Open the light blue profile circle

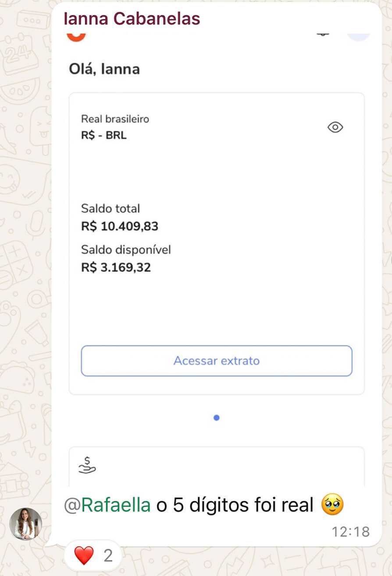358,35
